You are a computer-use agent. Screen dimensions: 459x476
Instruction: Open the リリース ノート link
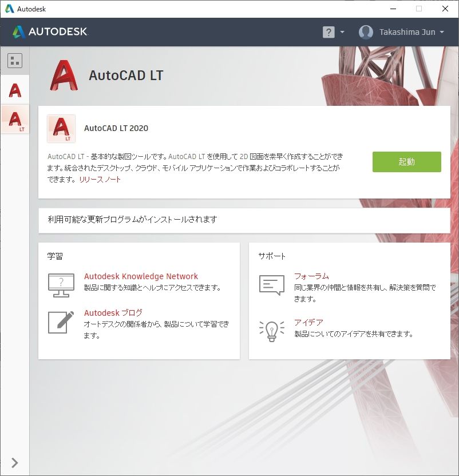point(100,180)
